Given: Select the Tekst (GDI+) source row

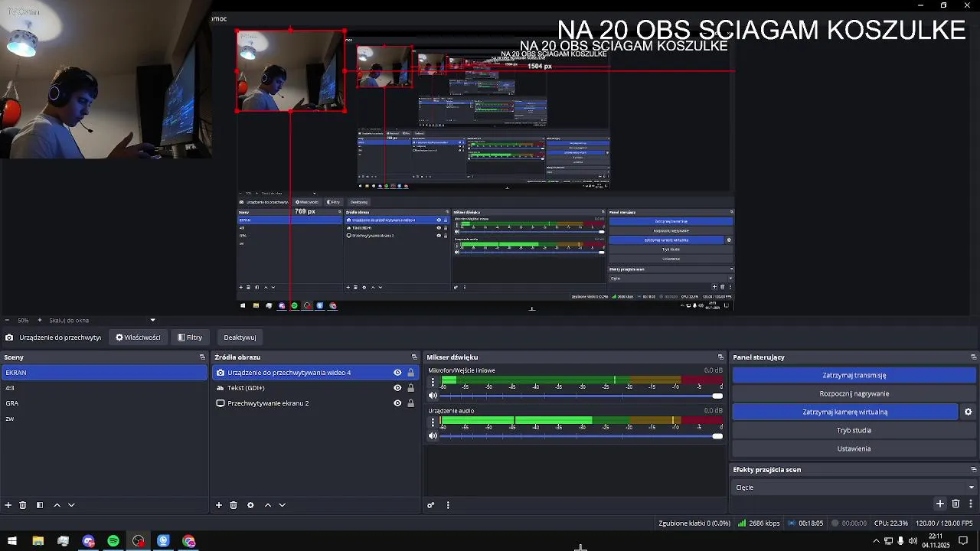Looking at the screenshot, I should 315,388.
